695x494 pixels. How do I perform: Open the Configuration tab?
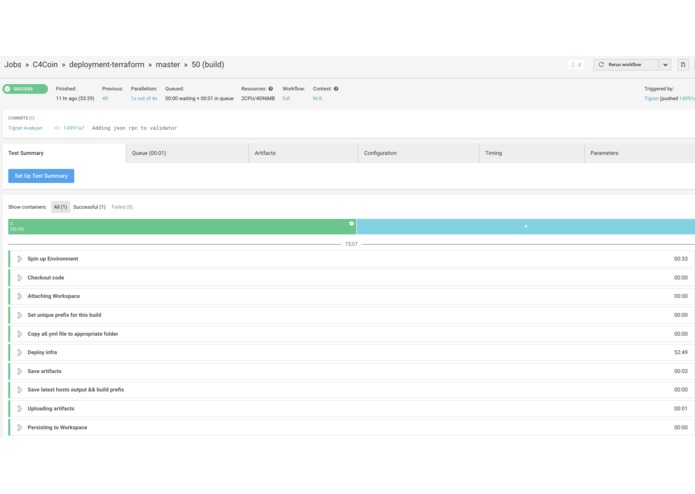418,153
